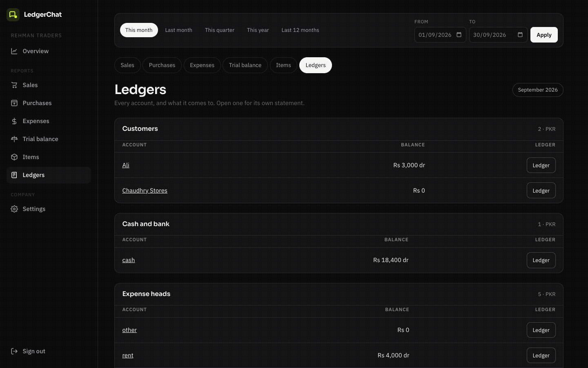Click the Expenses dollar icon in sidebar
Screen dimensions: 588x368
pos(14,121)
